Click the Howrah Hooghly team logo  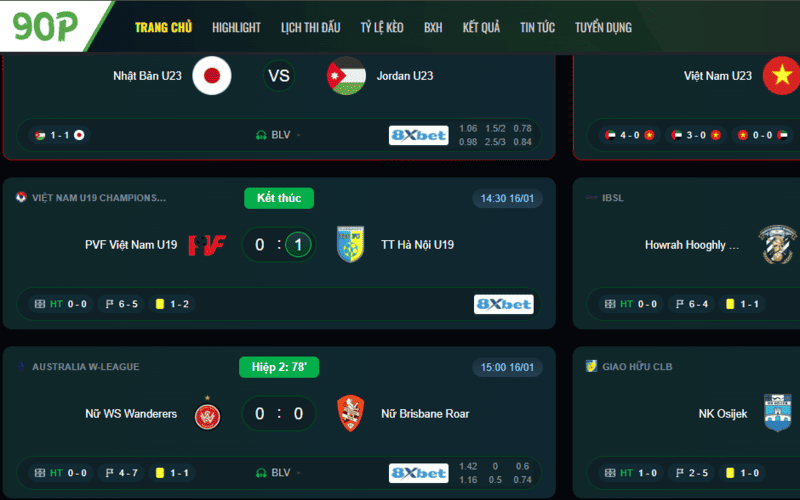coord(776,245)
